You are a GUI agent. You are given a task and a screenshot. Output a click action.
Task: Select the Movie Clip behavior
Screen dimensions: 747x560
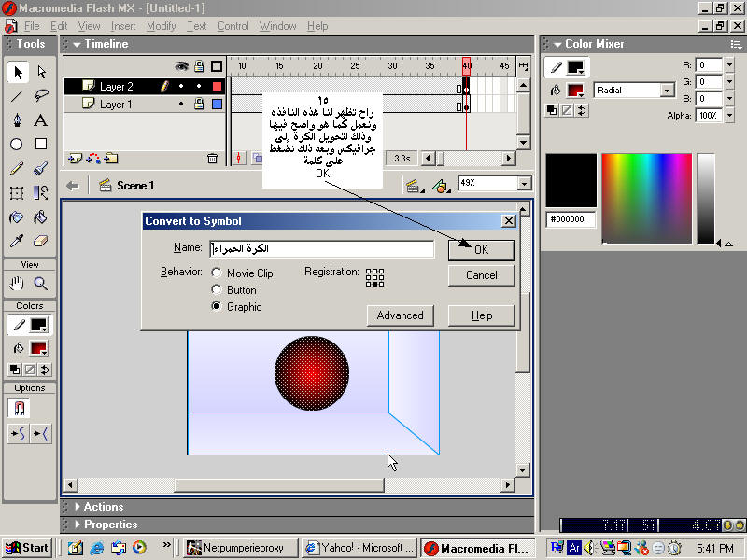(217, 273)
